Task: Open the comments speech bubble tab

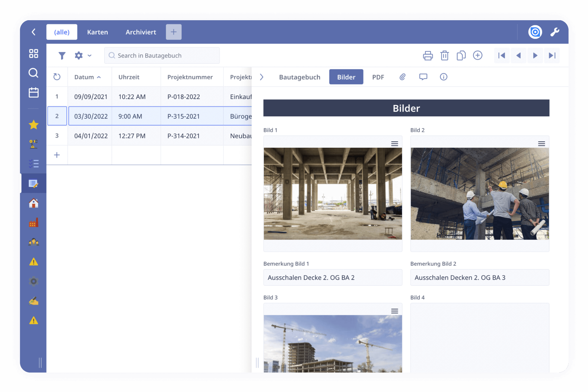Action: (x=423, y=77)
